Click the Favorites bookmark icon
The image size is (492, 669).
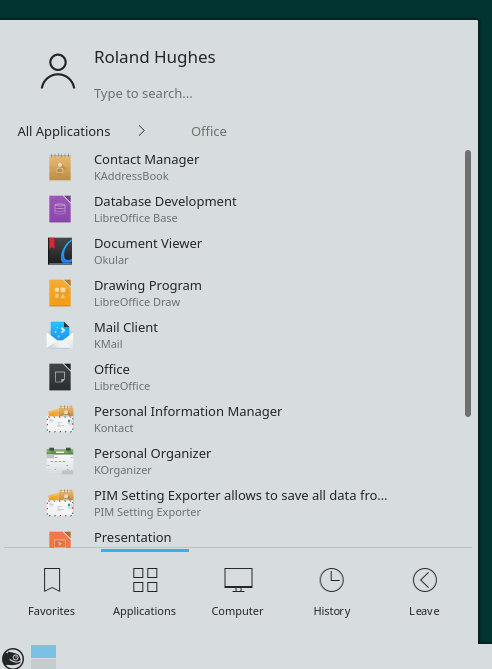pyautogui.click(x=52, y=580)
